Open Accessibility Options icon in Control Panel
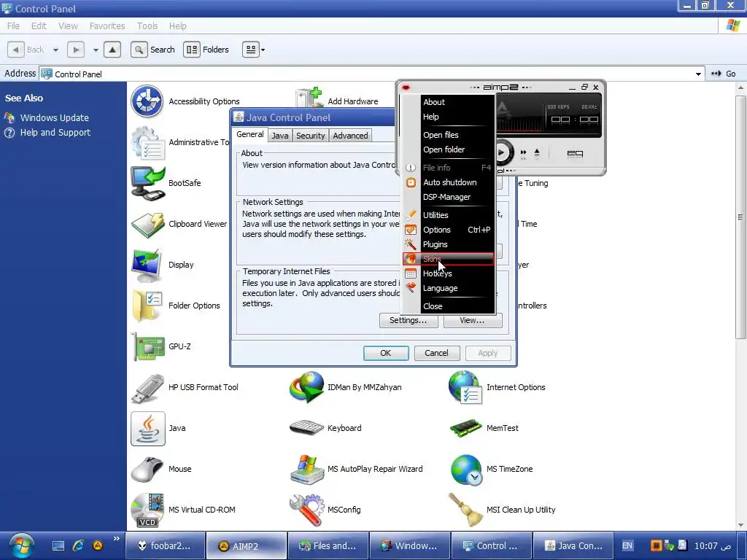 [x=147, y=101]
